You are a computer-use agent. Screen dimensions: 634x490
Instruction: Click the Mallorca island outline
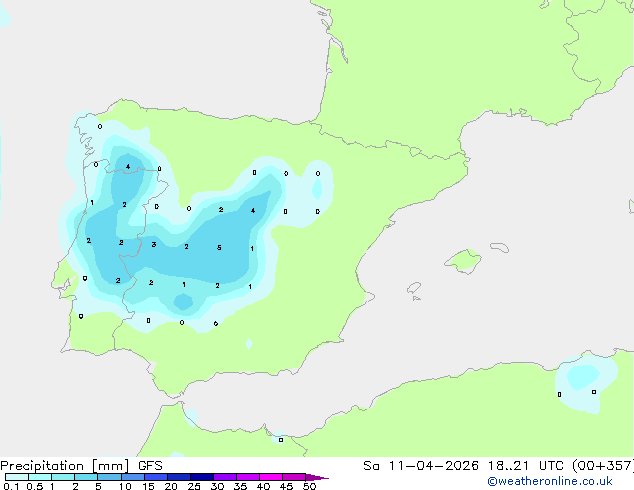point(463,262)
